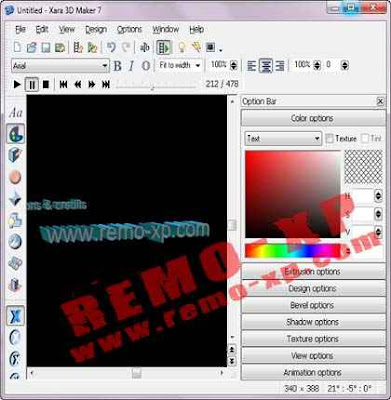Click the stepper beside the 0 value field

[345, 65]
